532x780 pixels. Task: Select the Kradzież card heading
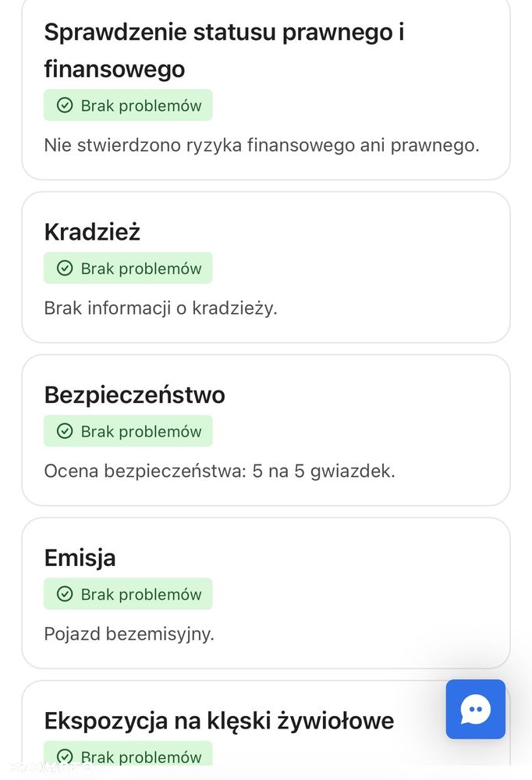click(x=92, y=232)
